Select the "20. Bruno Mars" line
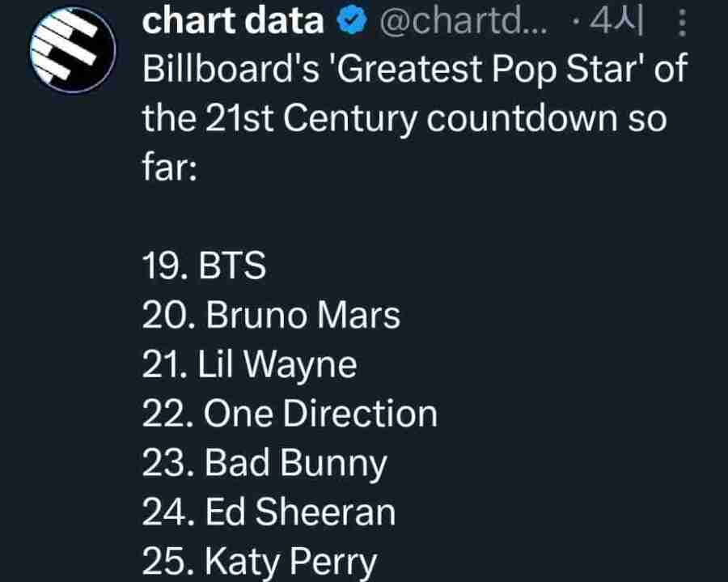728x582 pixels. (271, 315)
